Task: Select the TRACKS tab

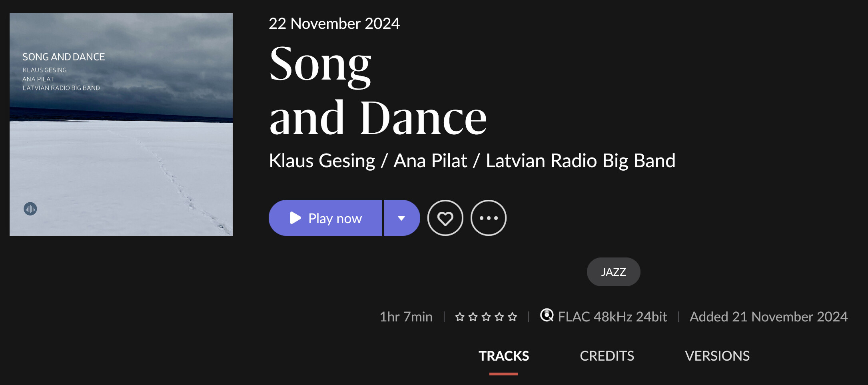Action: 504,356
